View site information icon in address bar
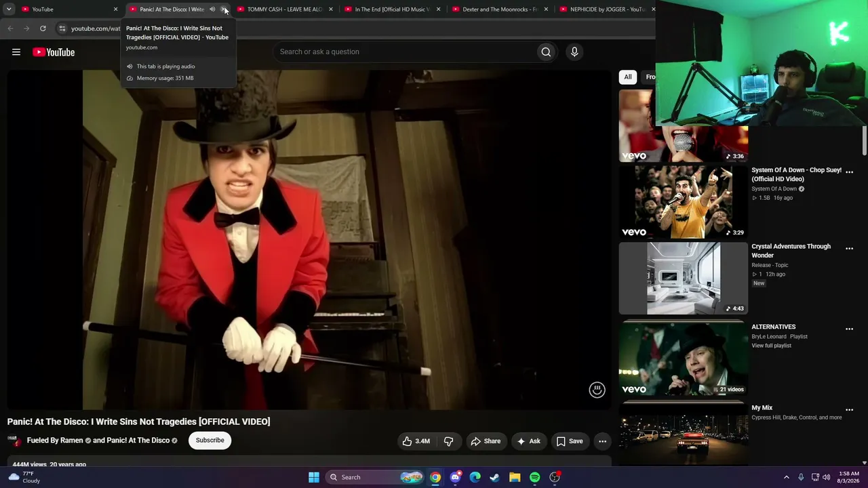This screenshot has height=488, width=868. click(x=62, y=28)
